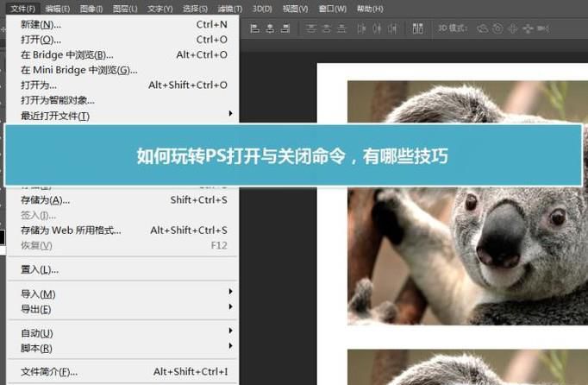Image resolution: width=588 pixels, height=385 pixels.
Task: Open the 滤镜(T) menu
Action: (230, 9)
